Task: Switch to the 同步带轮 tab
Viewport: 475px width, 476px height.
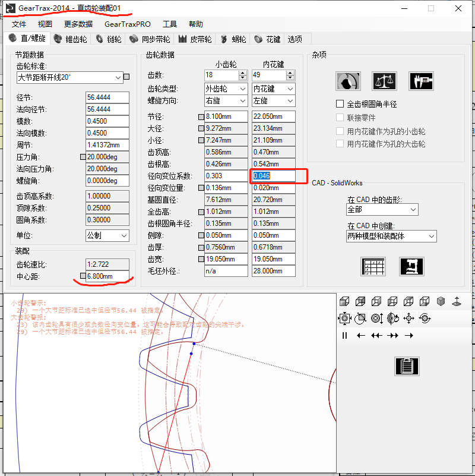Action: 150,39
